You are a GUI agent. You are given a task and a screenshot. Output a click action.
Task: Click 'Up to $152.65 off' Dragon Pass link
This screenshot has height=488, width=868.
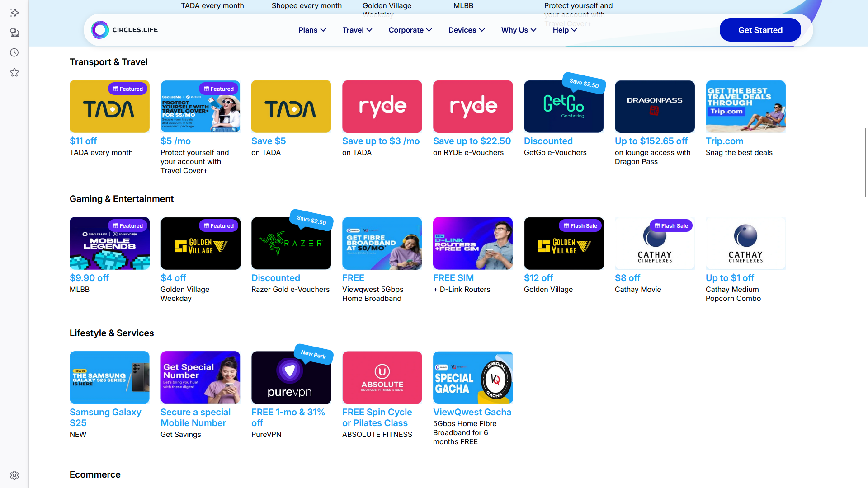click(x=651, y=141)
